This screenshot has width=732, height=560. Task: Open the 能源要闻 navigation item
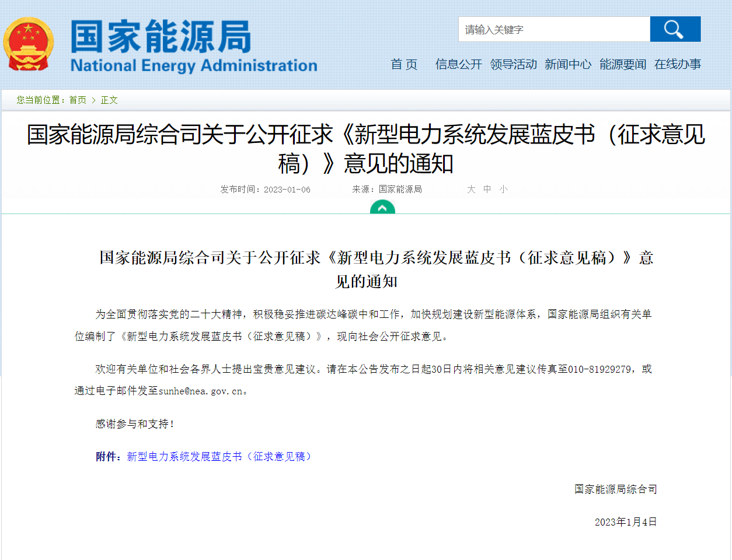pos(623,64)
